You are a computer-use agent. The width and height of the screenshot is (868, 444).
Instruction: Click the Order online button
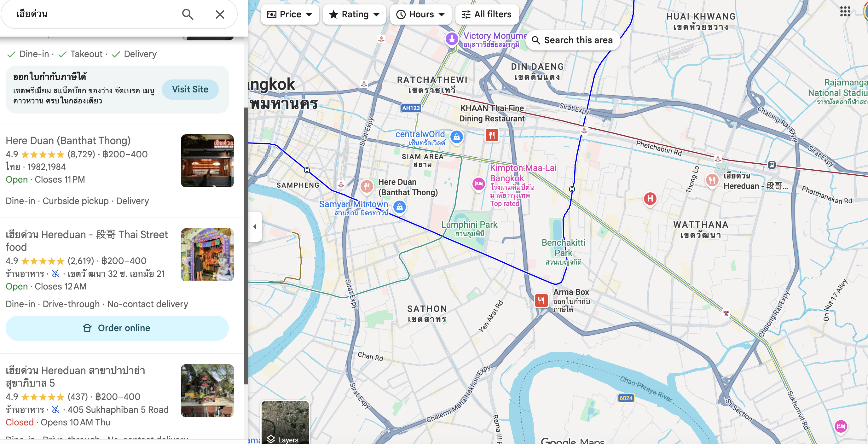[117, 328]
